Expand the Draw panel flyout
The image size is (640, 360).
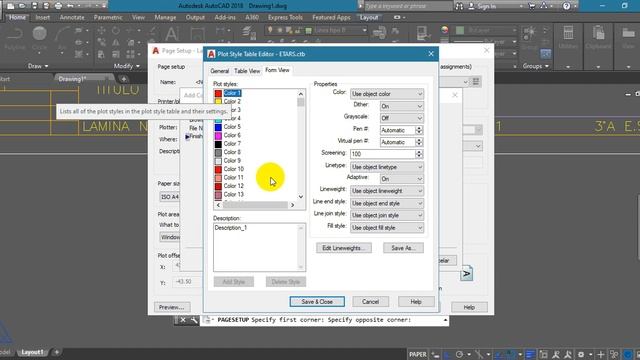pos(38,66)
